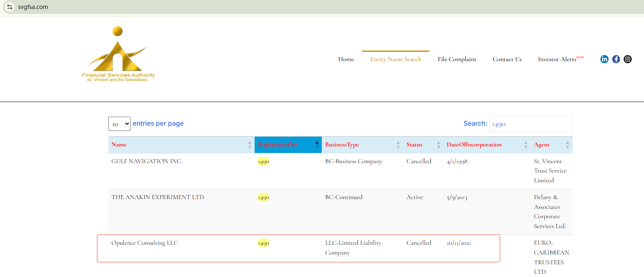Sort the table by Name column
The width and height of the screenshot is (644, 277).
click(x=119, y=145)
